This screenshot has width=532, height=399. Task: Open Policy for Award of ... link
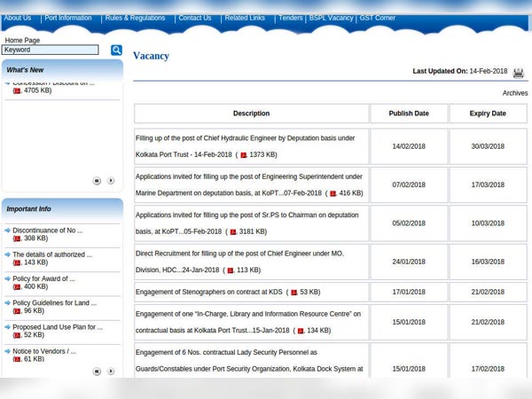(43, 278)
